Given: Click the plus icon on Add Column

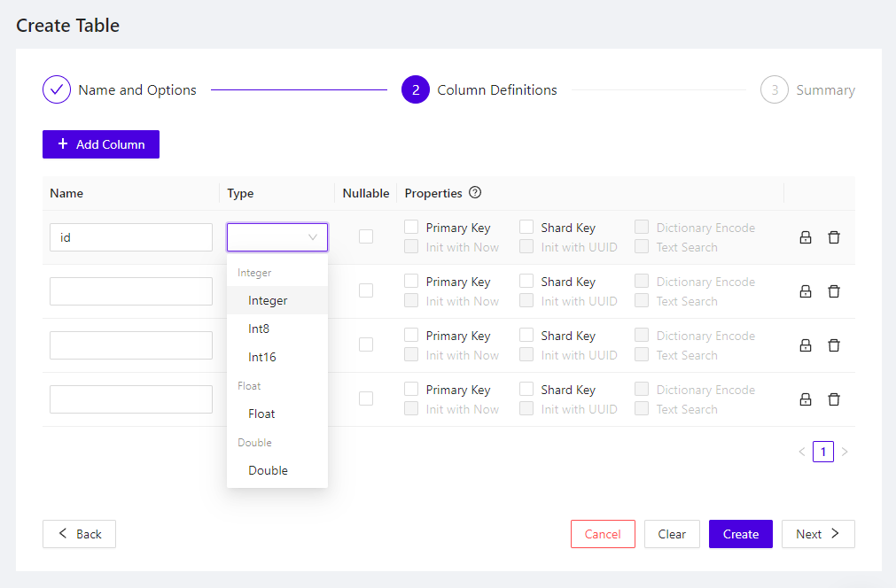Looking at the screenshot, I should [63, 144].
